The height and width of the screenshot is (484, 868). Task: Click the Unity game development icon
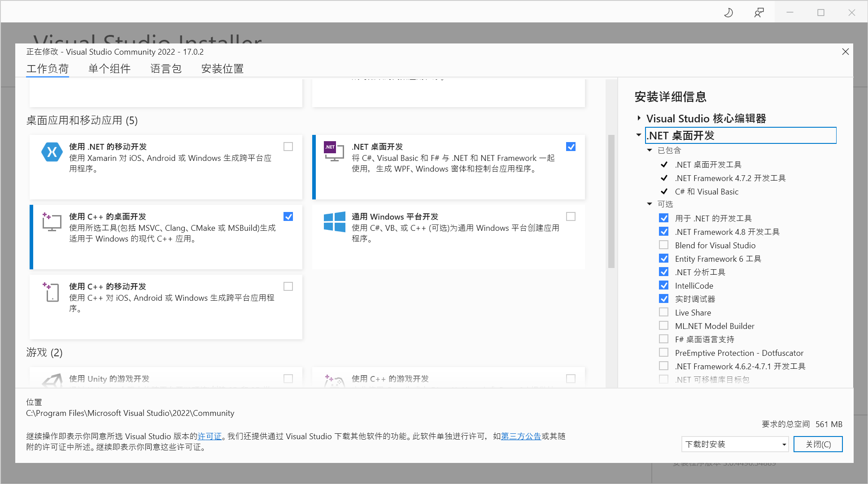pos(52,381)
